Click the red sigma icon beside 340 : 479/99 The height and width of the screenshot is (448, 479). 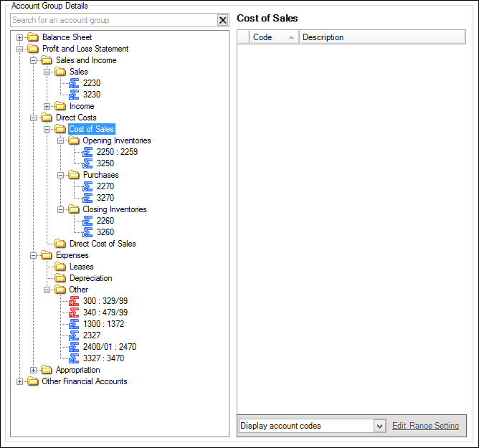point(73,313)
